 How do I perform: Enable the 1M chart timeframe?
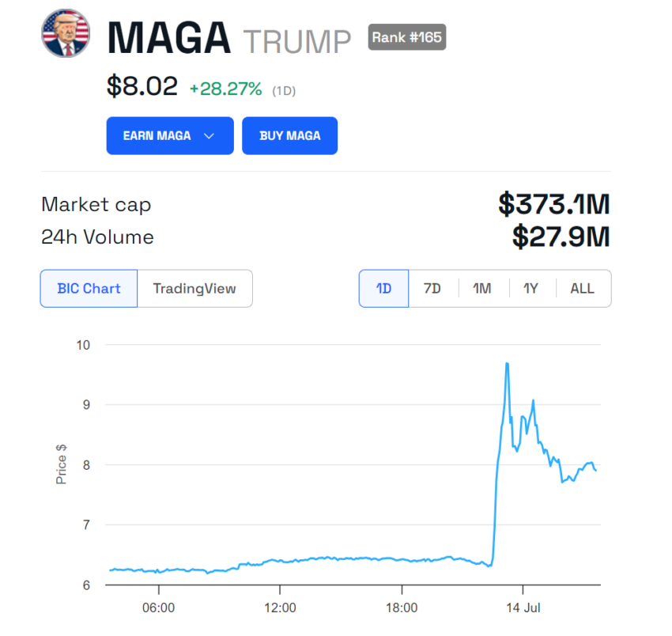click(x=482, y=288)
